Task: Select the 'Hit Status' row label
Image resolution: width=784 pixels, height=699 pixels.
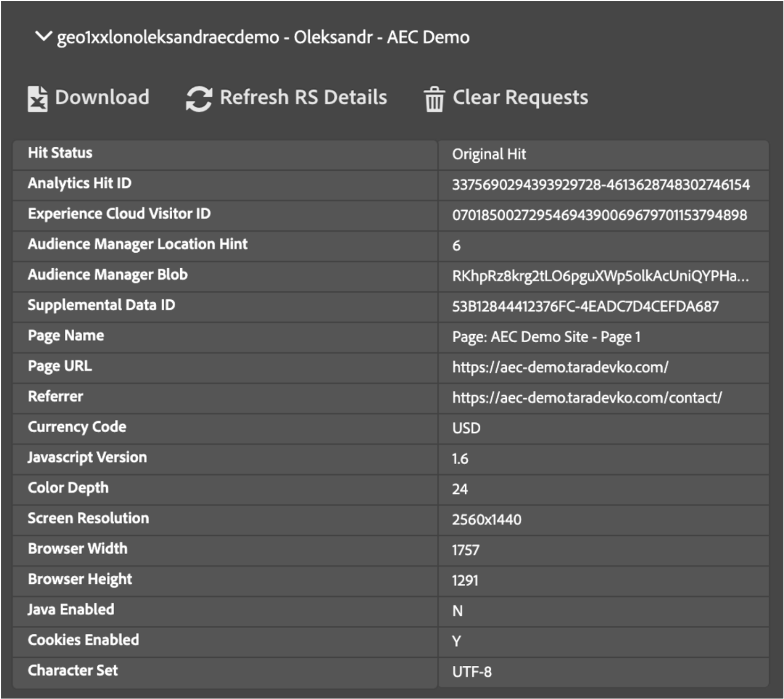Action: 60,153
